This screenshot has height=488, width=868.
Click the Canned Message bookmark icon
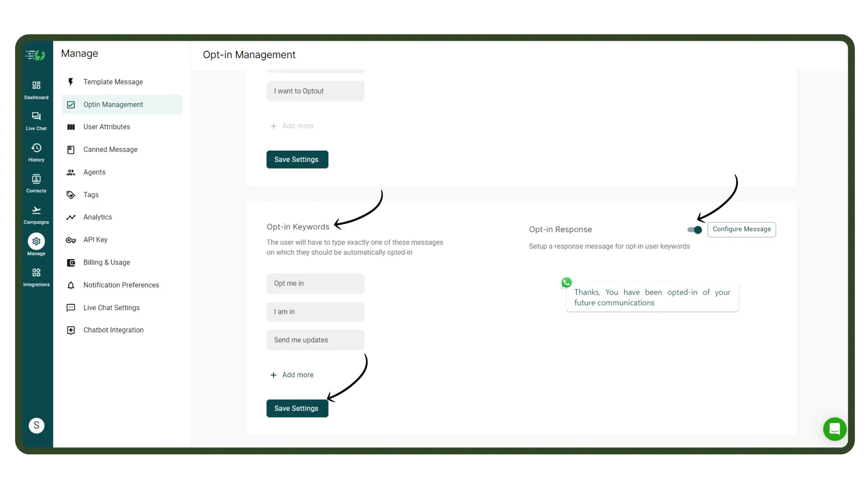click(71, 150)
